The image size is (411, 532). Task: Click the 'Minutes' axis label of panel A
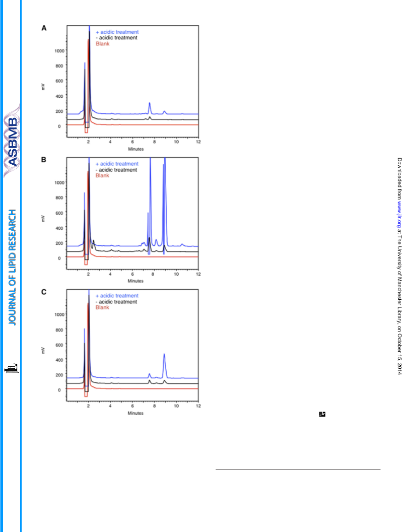click(x=135, y=149)
